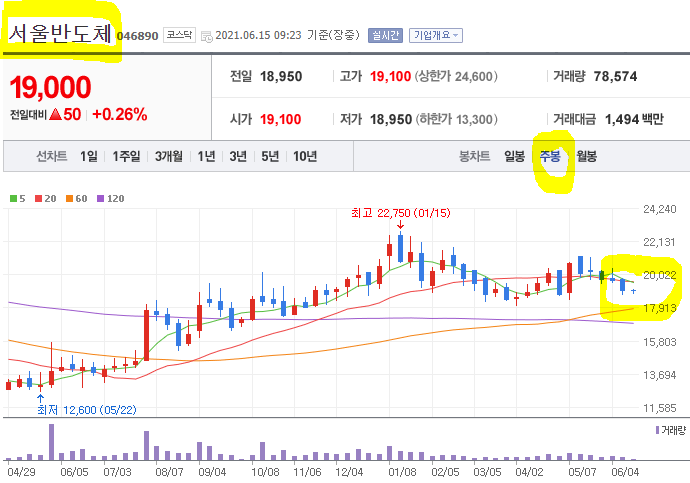Click the 상한가 24,600 upper limit text
The height and width of the screenshot is (483, 690).
tap(456, 77)
